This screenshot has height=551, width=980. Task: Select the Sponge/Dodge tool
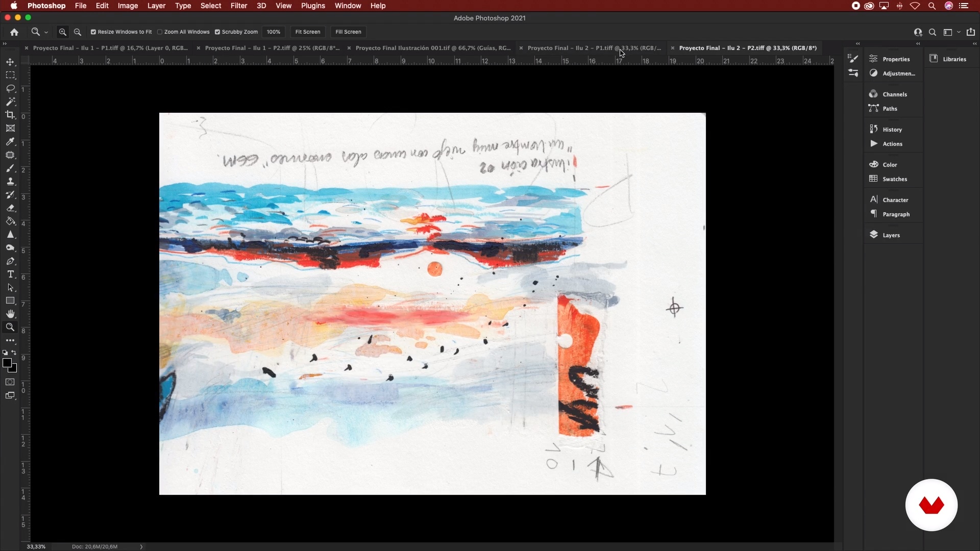pos(10,248)
